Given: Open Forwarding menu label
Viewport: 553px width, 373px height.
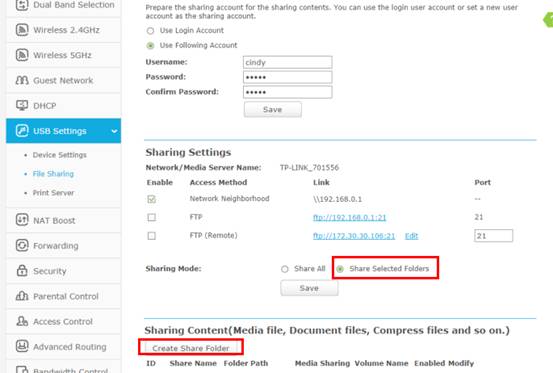Looking at the screenshot, I should (x=56, y=246).
